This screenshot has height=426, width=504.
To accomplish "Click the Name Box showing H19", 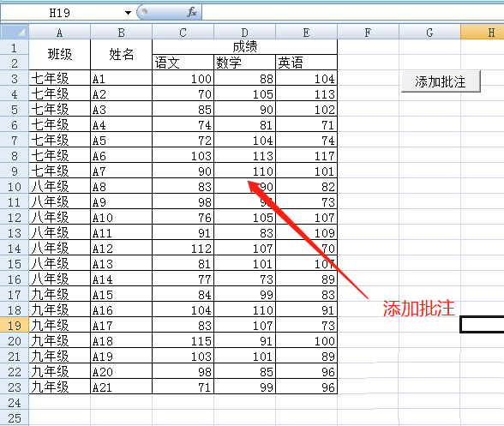I will point(60,13).
